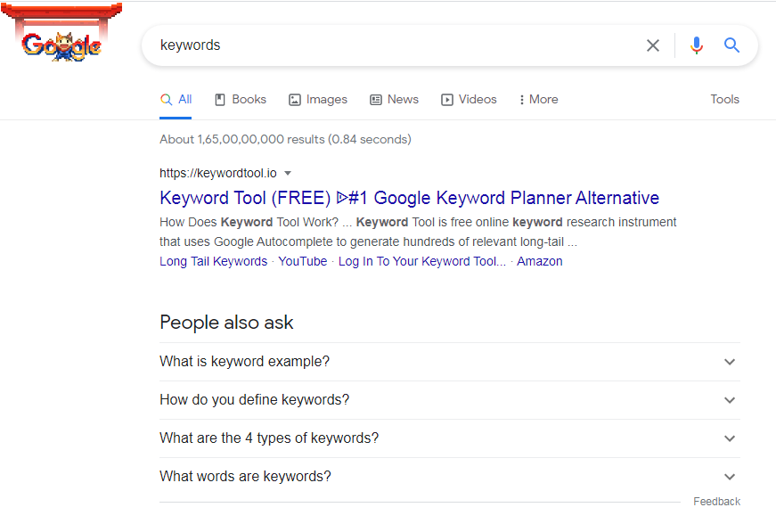Open the Keyword Tool (FREE) result title
This screenshot has width=776, height=532.
tap(409, 198)
